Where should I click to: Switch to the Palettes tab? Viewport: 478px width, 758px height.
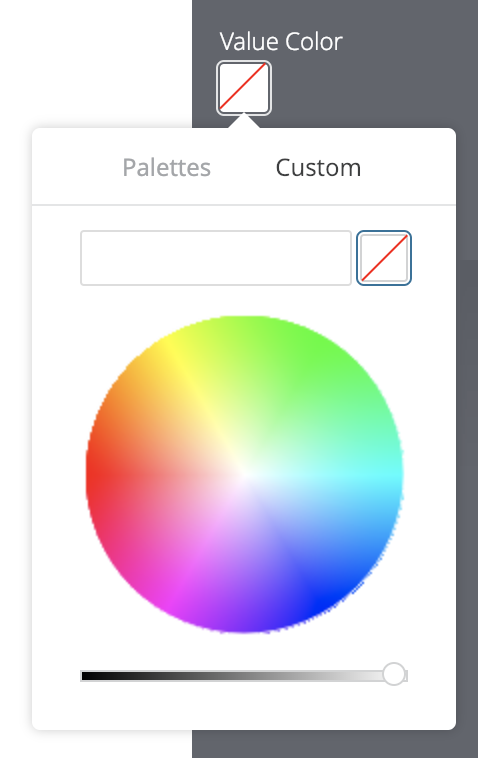167,168
